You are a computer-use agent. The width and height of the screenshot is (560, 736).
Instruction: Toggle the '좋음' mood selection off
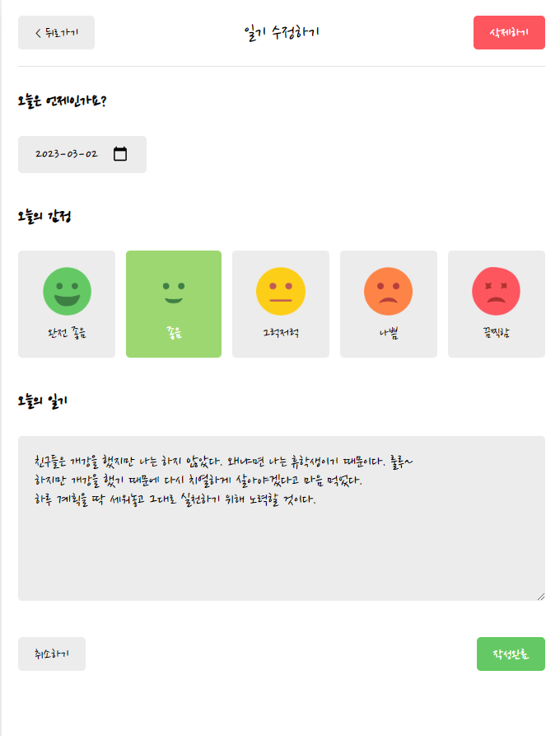(x=173, y=303)
